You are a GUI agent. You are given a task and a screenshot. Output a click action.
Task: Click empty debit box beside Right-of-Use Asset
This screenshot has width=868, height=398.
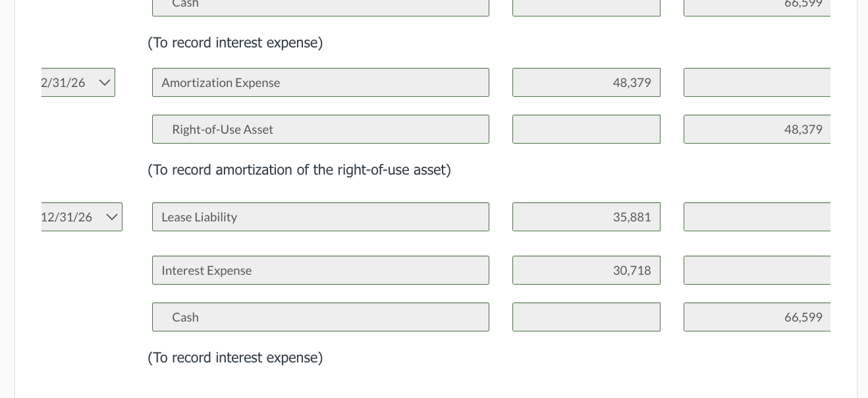point(586,129)
